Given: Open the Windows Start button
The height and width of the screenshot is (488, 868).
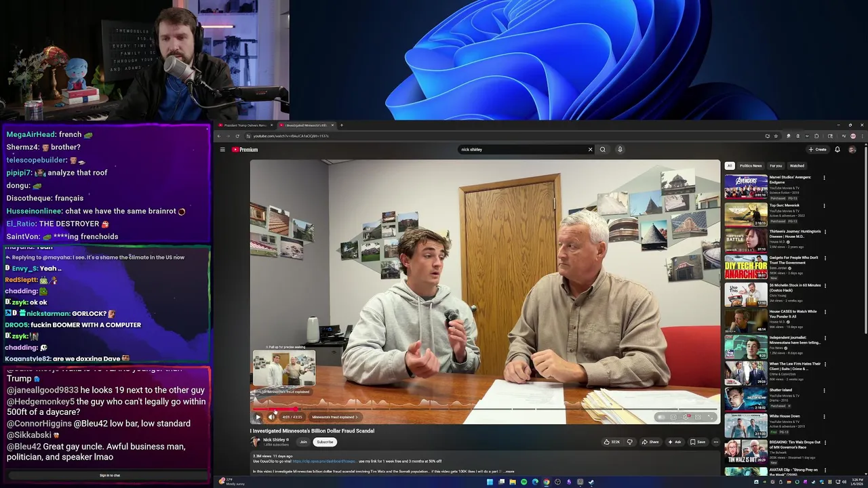Looking at the screenshot, I should (490, 482).
